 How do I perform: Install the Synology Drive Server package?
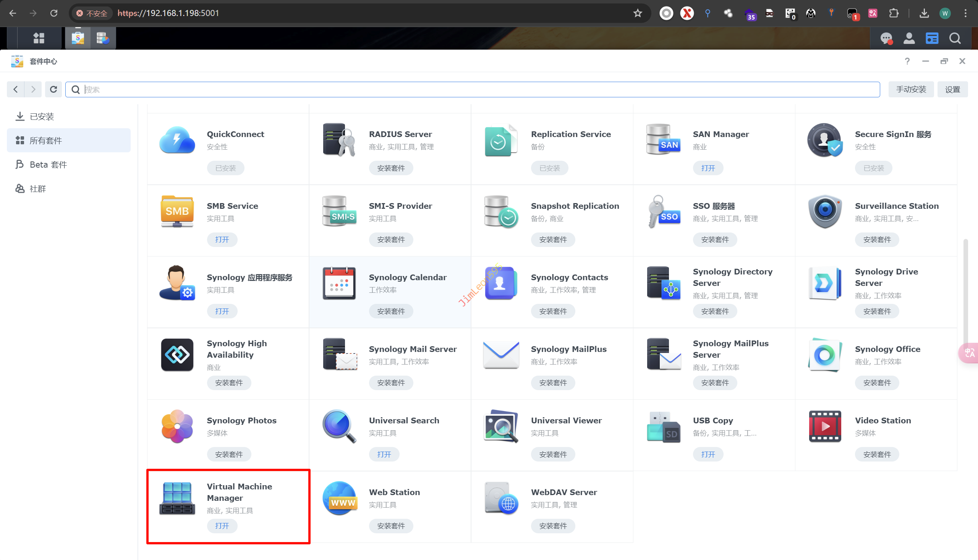pos(877,311)
